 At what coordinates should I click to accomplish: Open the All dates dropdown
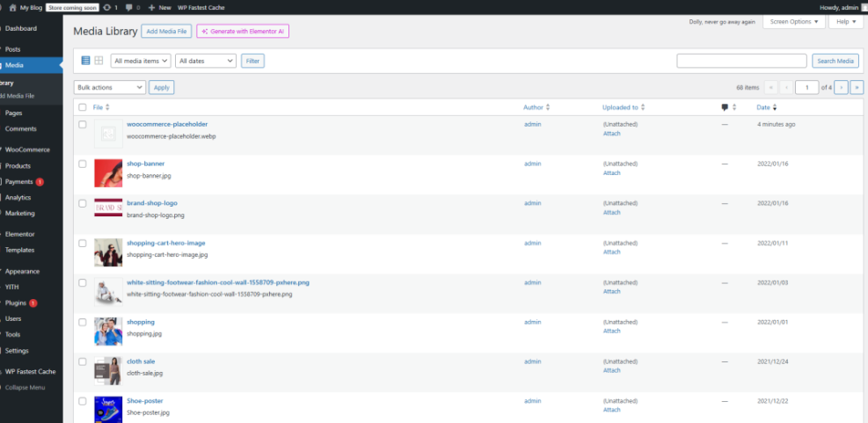coord(206,61)
